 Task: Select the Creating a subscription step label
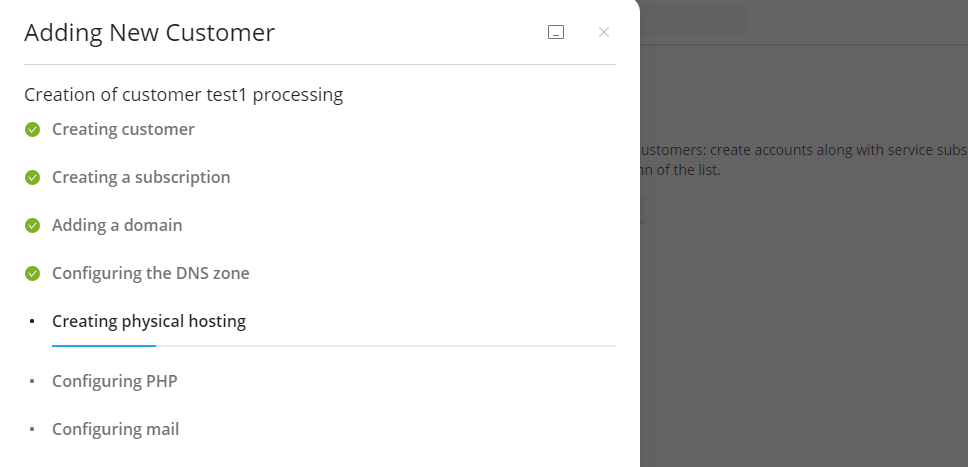point(141,177)
